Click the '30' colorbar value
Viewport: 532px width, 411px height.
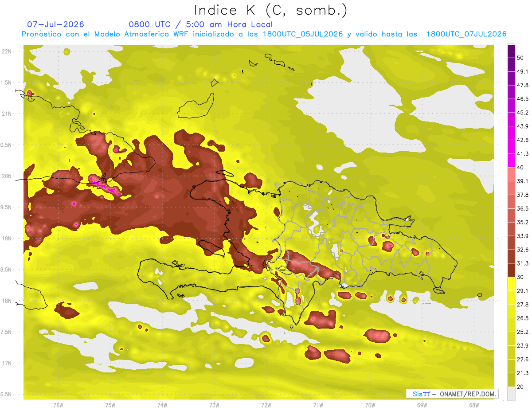(x=520, y=277)
